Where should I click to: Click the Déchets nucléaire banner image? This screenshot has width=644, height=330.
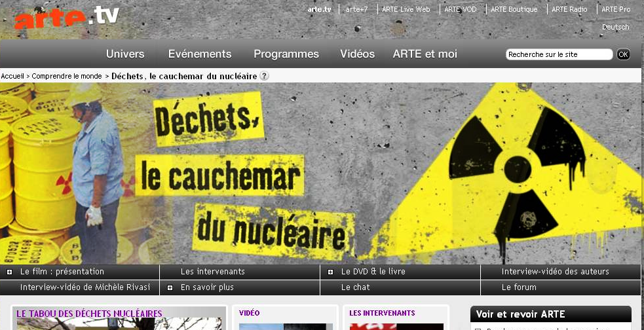point(321,174)
